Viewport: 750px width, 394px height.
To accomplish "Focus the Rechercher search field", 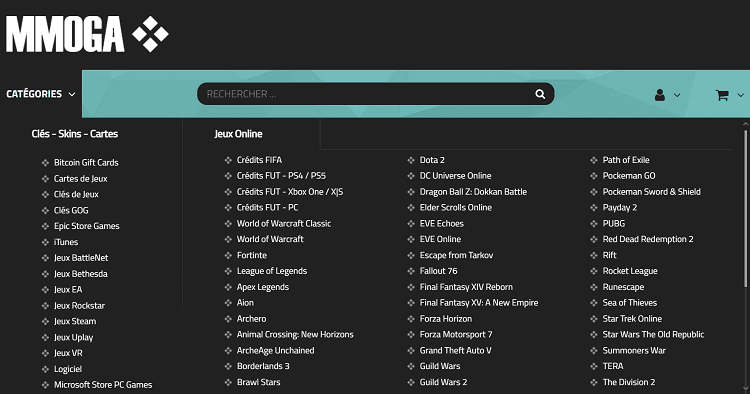I will 375,94.
